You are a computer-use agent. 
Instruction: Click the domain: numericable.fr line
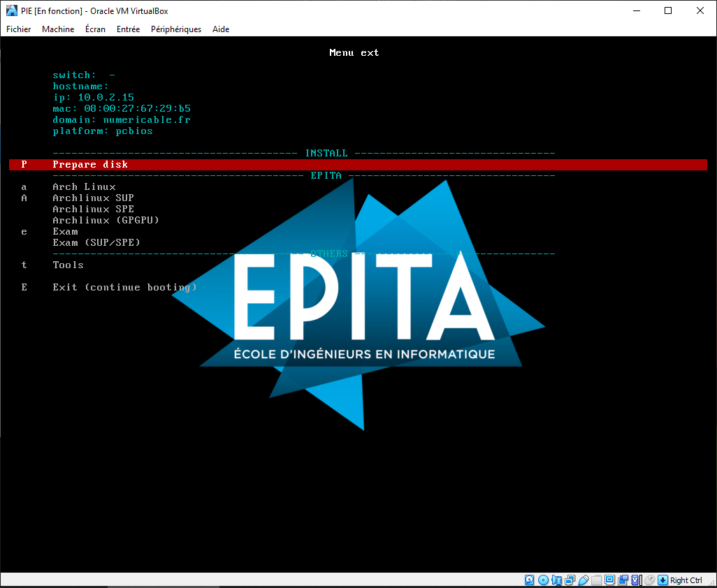tap(122, 119)
